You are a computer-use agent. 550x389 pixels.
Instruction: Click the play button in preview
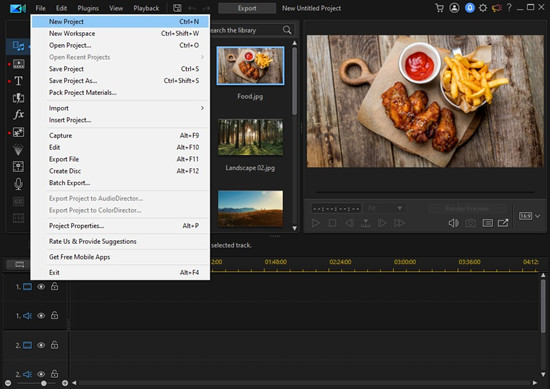316,223
